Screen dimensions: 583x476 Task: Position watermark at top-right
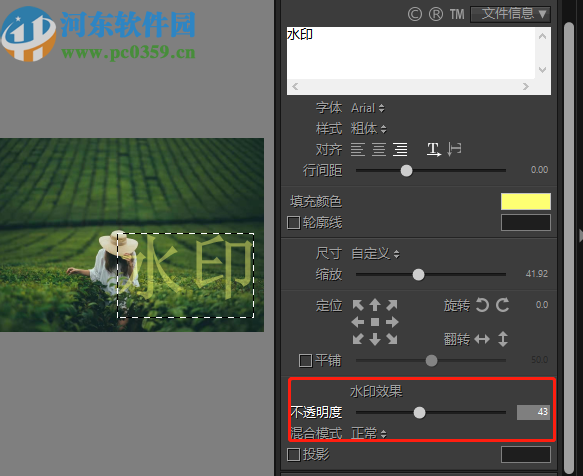392,305
